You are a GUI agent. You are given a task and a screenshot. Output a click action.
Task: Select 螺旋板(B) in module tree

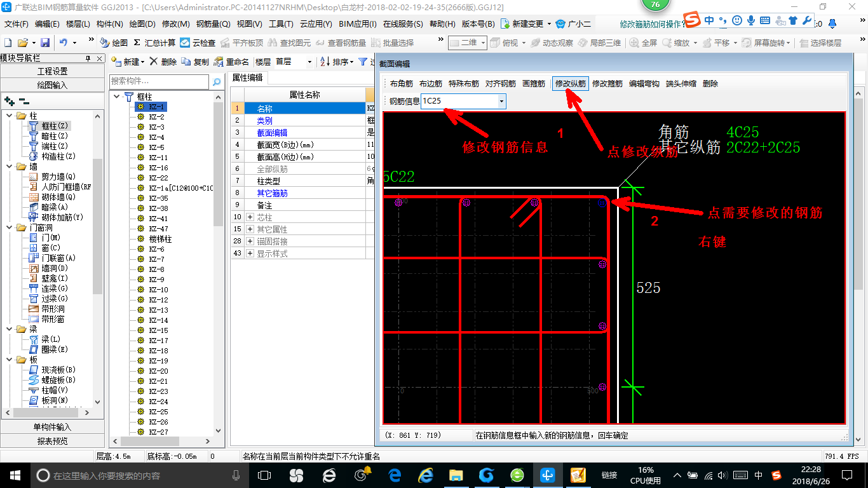coord(52,380)
